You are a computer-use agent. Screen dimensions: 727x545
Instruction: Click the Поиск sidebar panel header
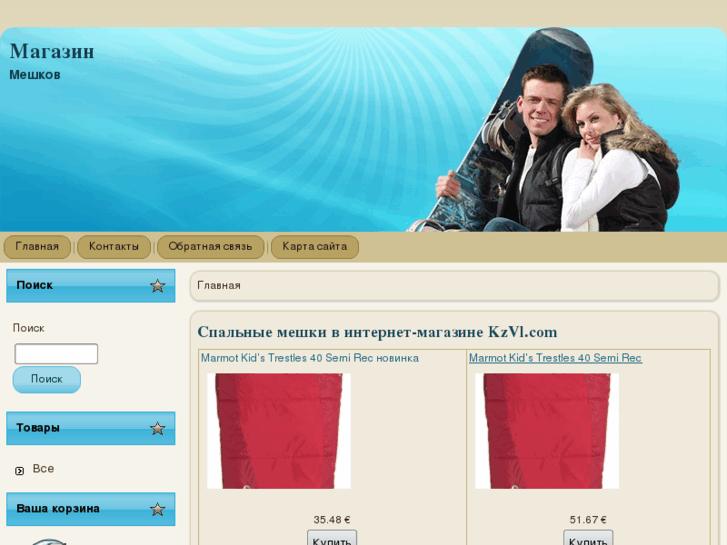click(91, 286)
